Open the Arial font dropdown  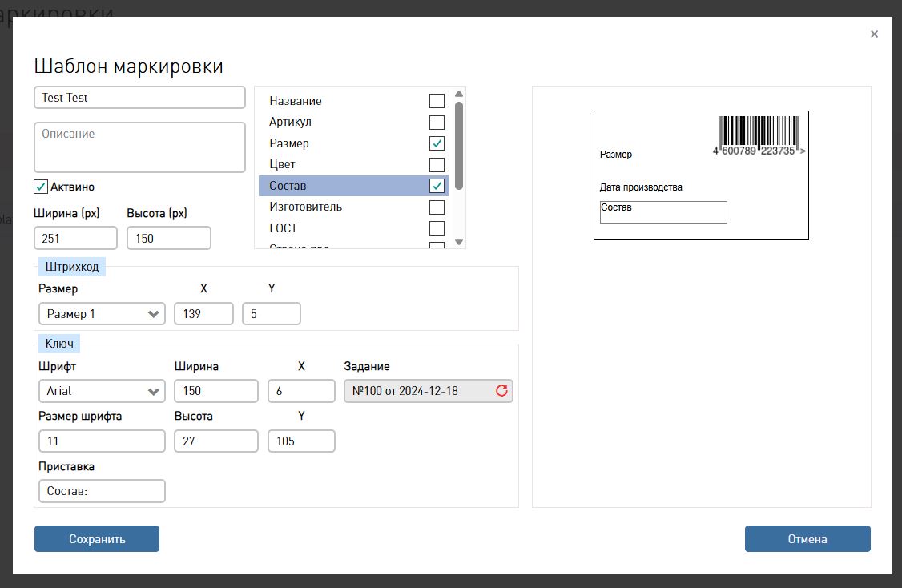point(102,391)
